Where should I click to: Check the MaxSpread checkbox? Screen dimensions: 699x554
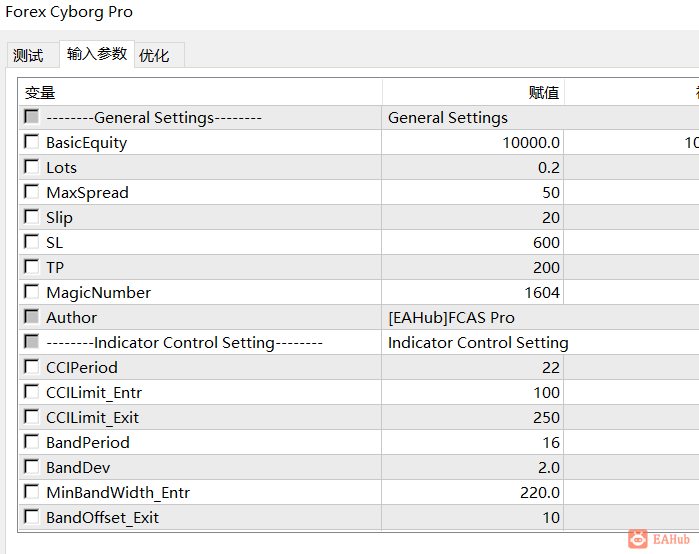(32, 192)
